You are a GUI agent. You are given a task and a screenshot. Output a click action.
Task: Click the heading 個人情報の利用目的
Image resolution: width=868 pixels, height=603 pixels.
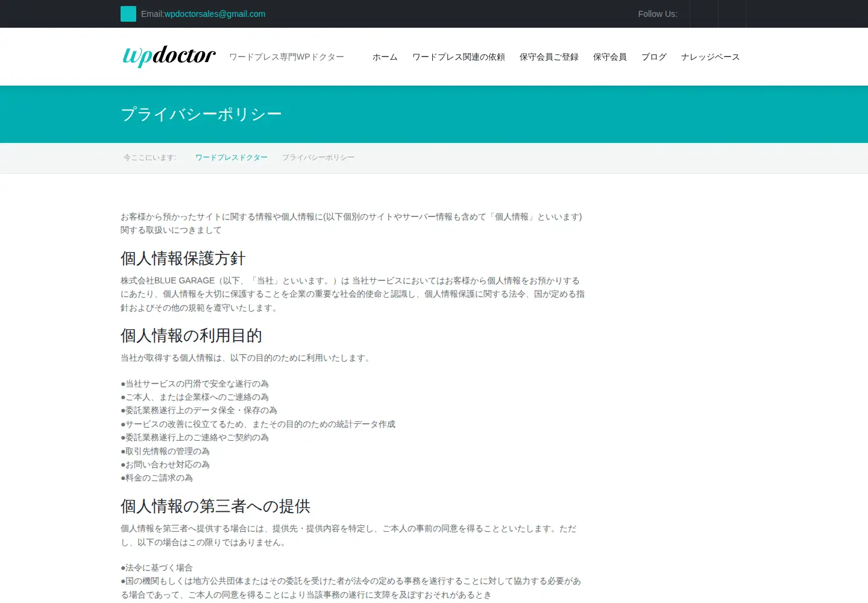point(191,335)
